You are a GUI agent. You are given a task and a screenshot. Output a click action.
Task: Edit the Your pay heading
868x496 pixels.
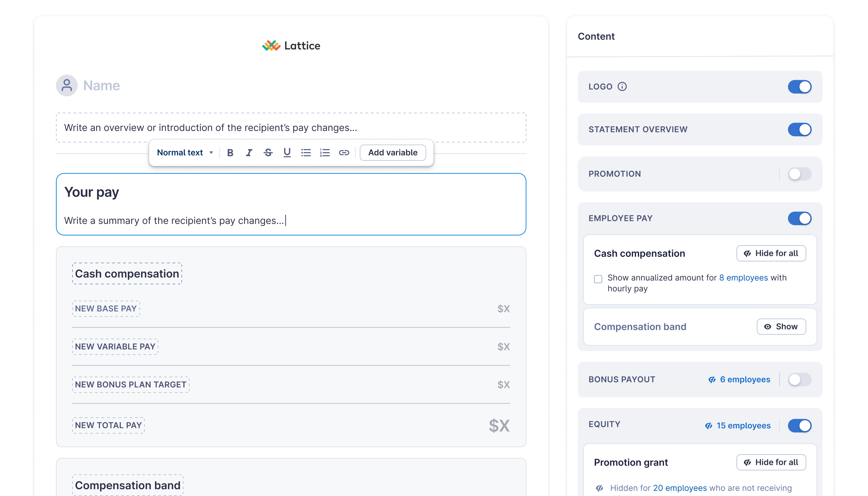92,192
